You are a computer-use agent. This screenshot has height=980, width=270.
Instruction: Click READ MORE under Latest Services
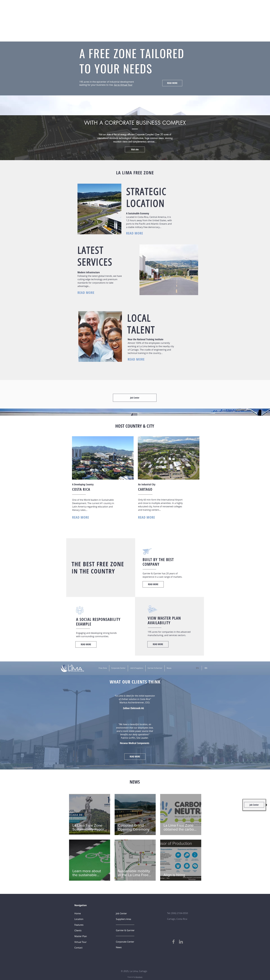tap(86, 293)
